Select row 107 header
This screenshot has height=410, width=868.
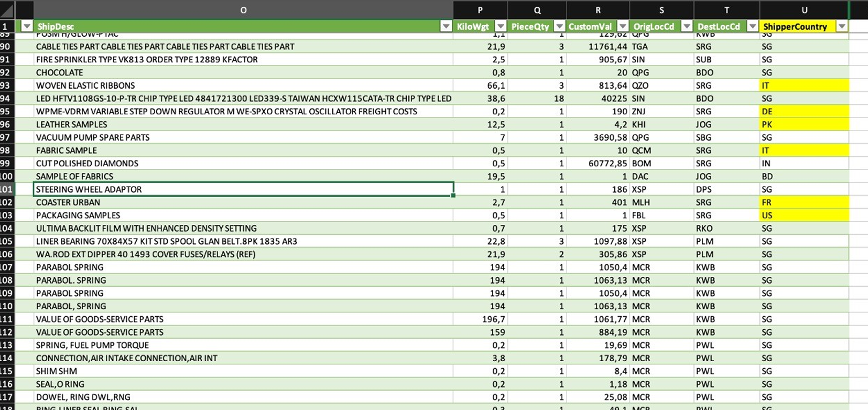pyautogui.click(x=6, y=267)
